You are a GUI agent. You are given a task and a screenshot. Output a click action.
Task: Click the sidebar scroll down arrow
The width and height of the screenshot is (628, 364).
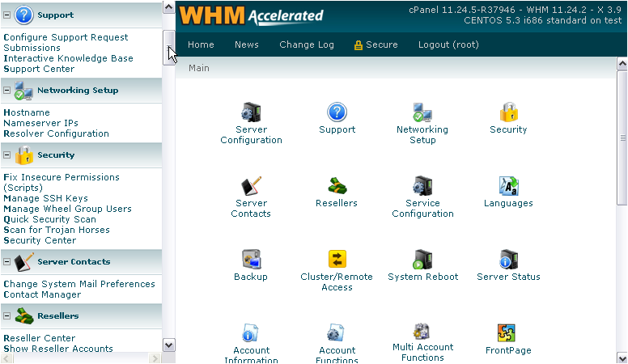[168, 345]
